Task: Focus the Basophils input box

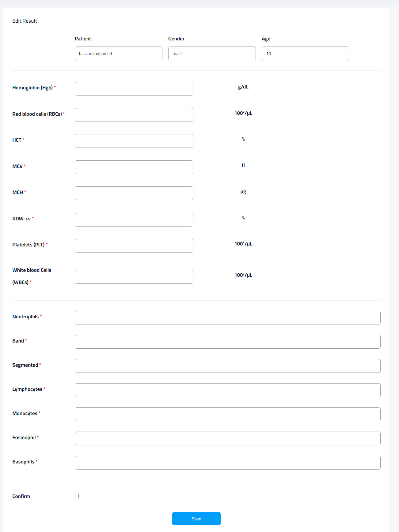Action: (x=227, y=463)
